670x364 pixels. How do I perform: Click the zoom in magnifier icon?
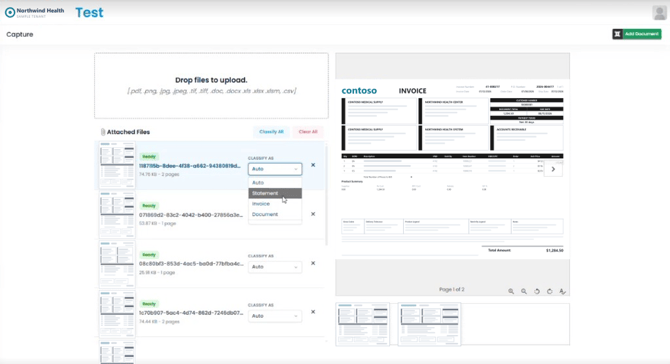click(x=511, y=291)
